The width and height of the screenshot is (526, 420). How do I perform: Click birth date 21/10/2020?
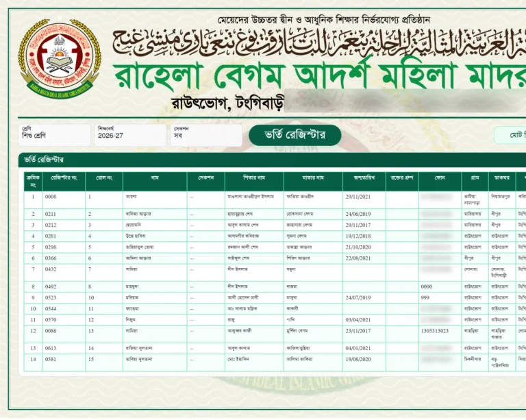pos(358,247)
